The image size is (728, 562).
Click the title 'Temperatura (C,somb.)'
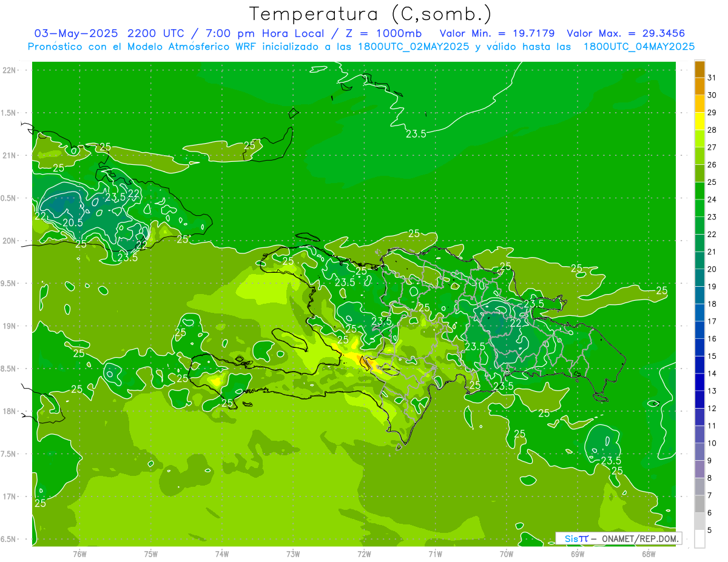coord(371,15)
